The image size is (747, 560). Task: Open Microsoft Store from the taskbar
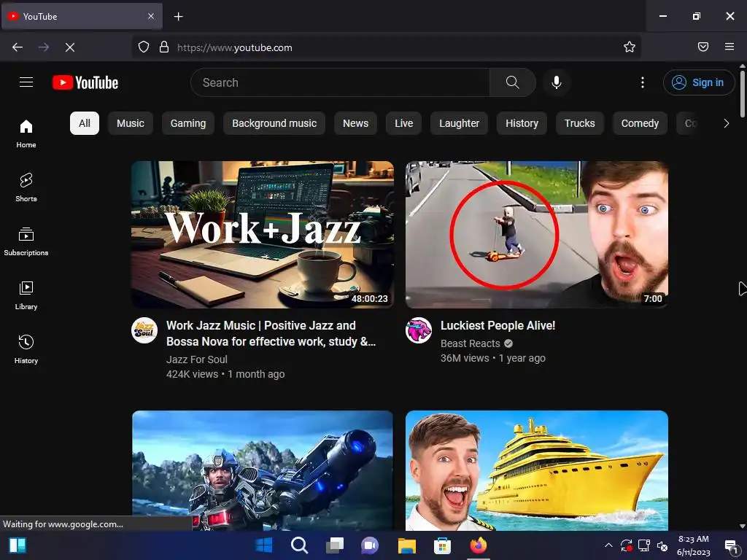442,545
